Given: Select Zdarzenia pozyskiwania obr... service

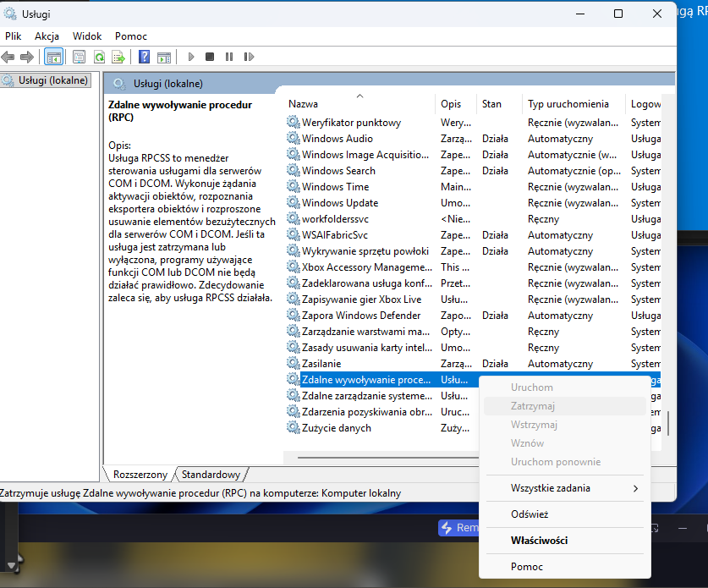Looking at the screenshot, I should 382,411.
